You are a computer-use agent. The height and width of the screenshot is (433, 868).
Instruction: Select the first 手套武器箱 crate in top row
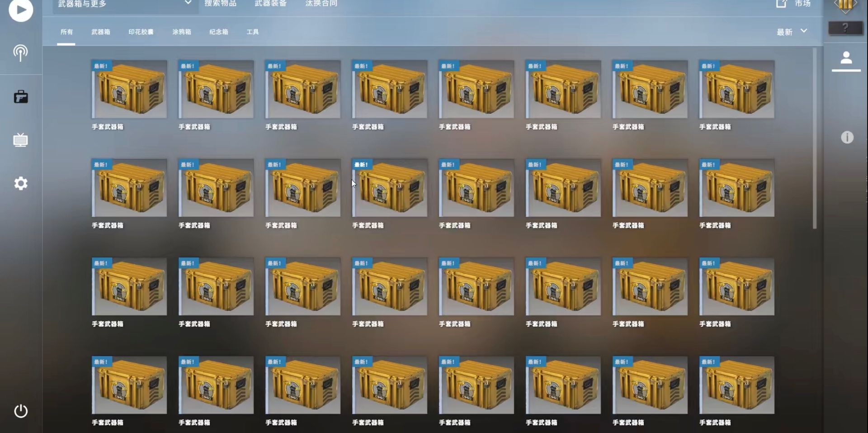click(x=129, y=89)
